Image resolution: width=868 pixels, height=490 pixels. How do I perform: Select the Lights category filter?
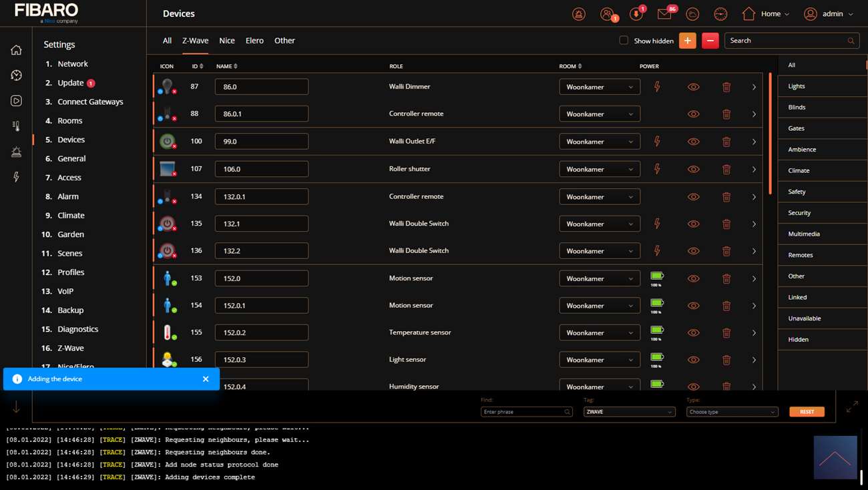[x=796, y=86]
